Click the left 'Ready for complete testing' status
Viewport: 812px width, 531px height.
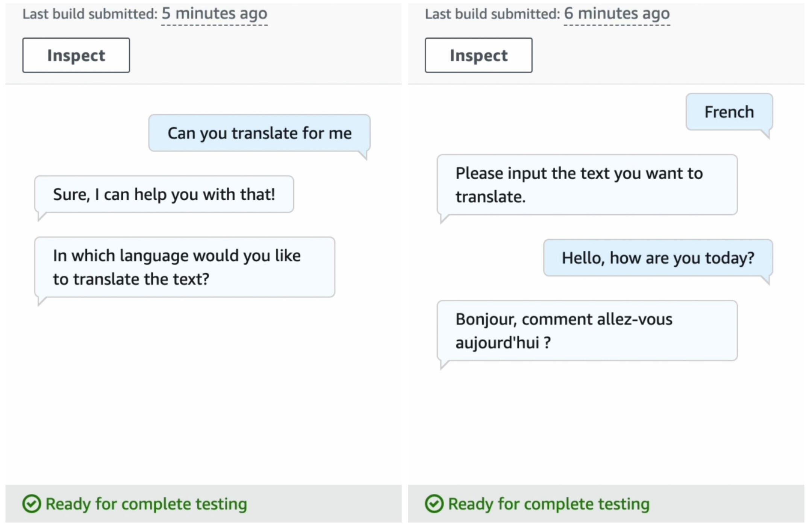tap(146, 504)
